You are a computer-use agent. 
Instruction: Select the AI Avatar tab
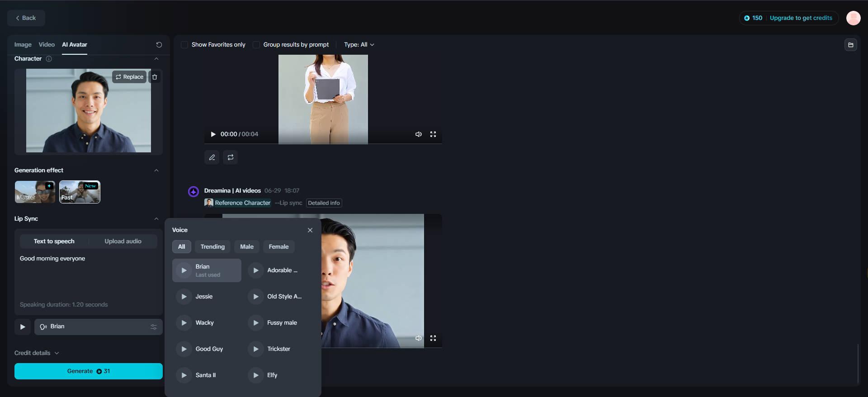coord(75,45)
